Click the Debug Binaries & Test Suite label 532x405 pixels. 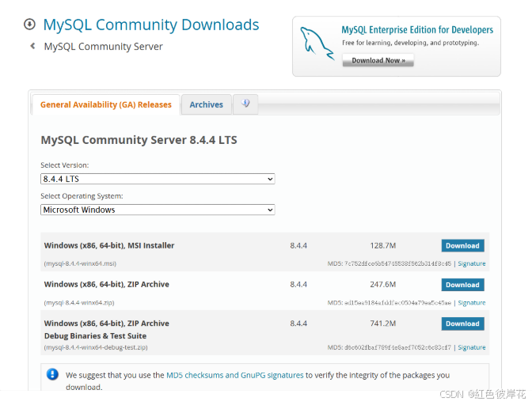point(95,336)
